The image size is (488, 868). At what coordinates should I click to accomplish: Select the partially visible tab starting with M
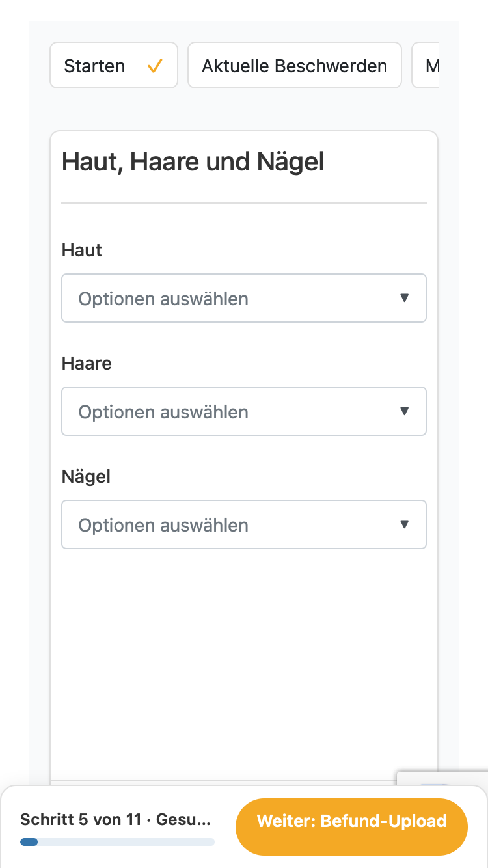pos(426,65)
